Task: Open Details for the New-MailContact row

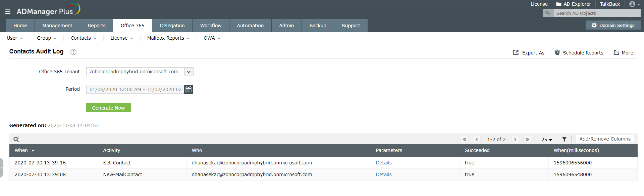Action: (x=384, y=174)
